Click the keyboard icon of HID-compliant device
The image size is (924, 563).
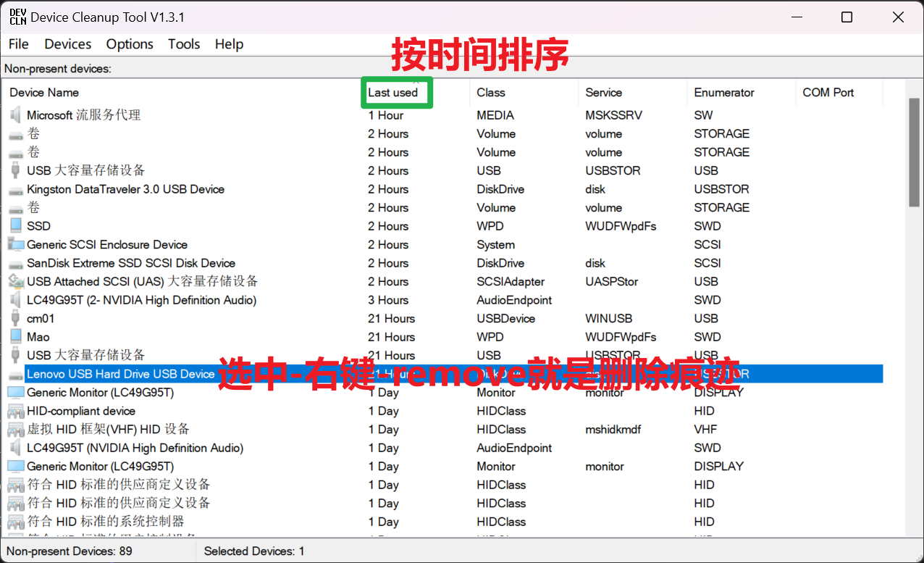[x=15, y=411]
